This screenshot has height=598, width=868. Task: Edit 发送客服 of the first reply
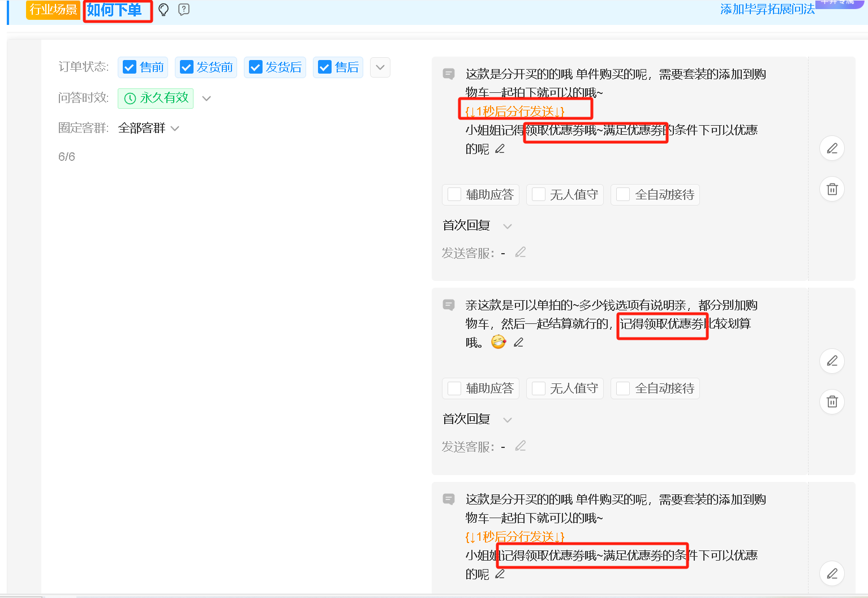(521, 252)
